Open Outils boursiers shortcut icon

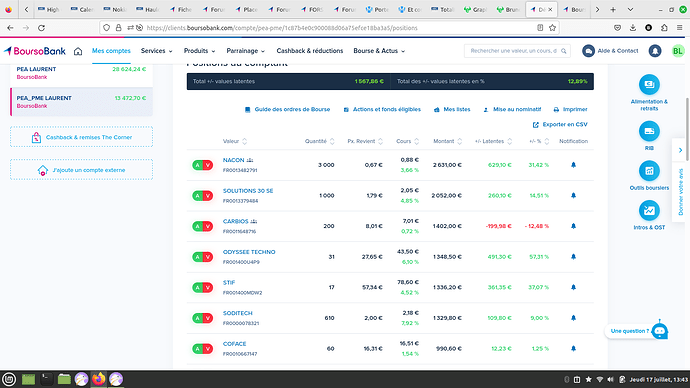tap(649, 171)
